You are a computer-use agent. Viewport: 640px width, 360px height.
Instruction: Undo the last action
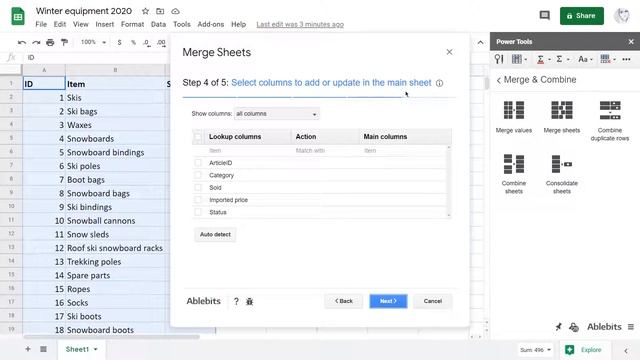click(x=22, y=42)
